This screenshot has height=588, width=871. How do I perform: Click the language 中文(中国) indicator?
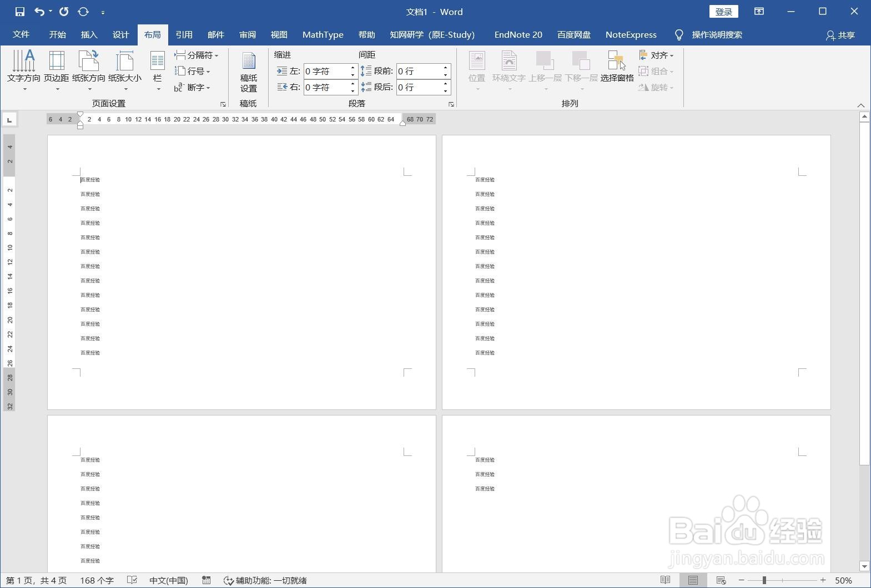click(x=169, y=580)
